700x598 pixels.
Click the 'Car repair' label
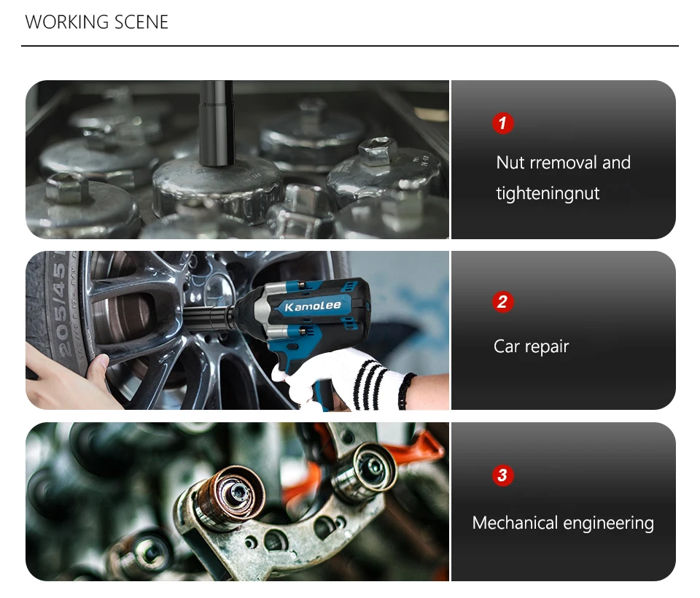532,346
